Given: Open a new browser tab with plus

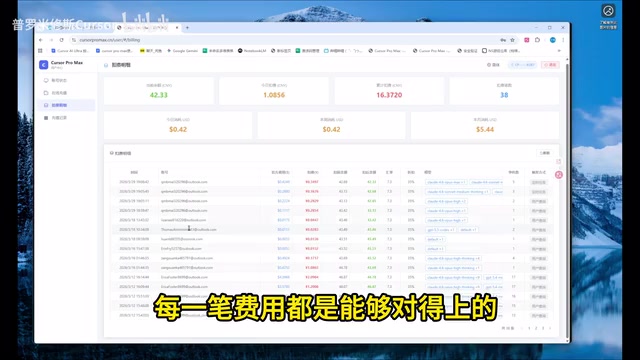Looking at the screenshot, I should click(x=187, y=28).
